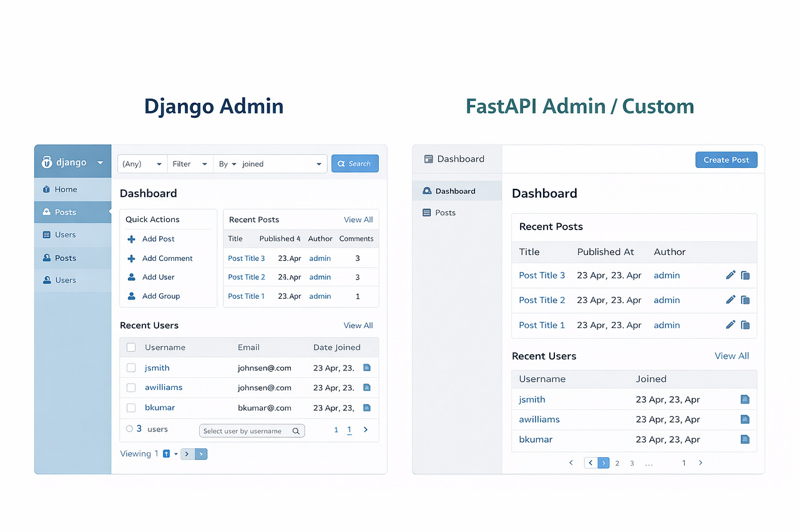Click the Published At column header in FastAPI
Image resolution: width=799 pixels, height=532 pixels.
coord(605,252)
